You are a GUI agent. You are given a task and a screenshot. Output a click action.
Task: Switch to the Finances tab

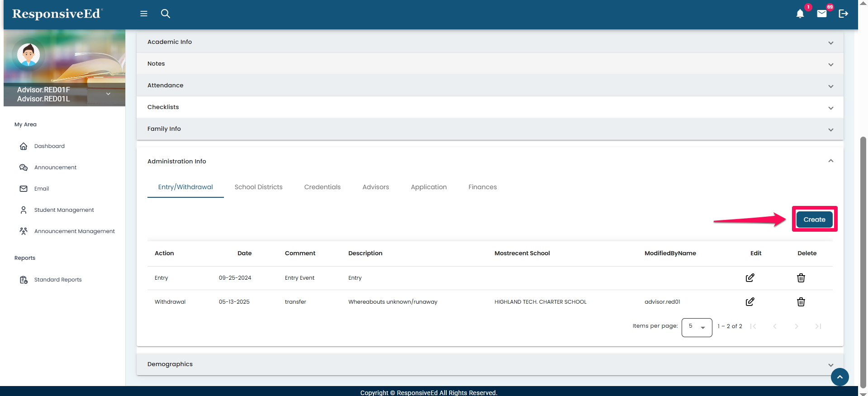coord(482,187)
